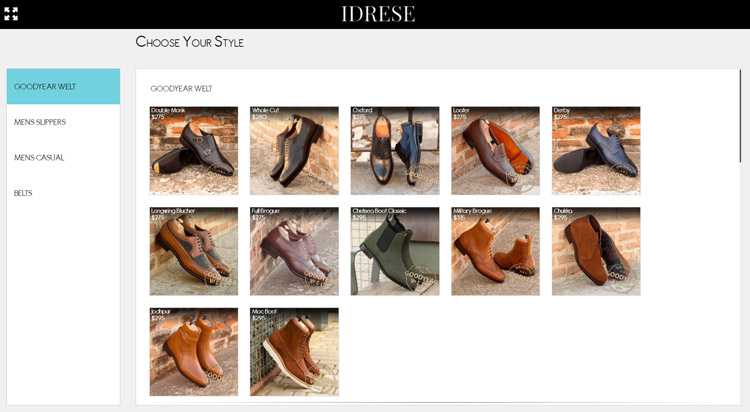The height and width of the screenshot is (412, 750).
Task: Click the fullscreen collapse arrows icon
Action: click(x=11, y=14)
